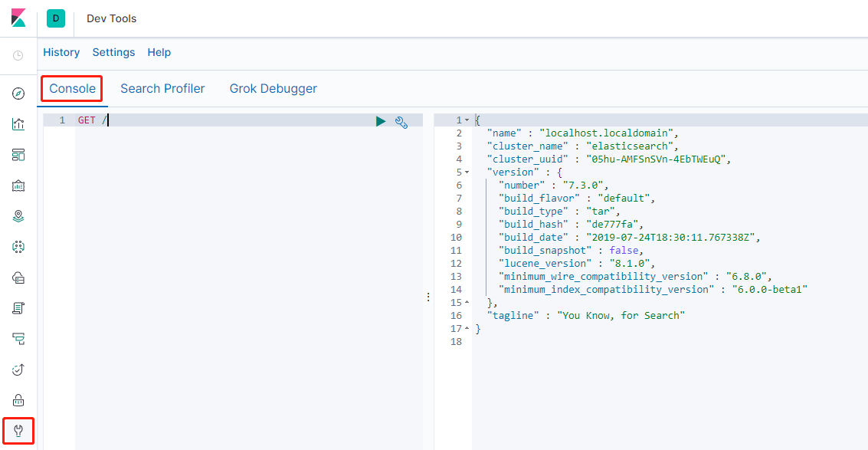Image resolution: width=868 pixels, height=450 pixels.
Task: Collapse the "version" object at line 5
Action: click(467, 172)
